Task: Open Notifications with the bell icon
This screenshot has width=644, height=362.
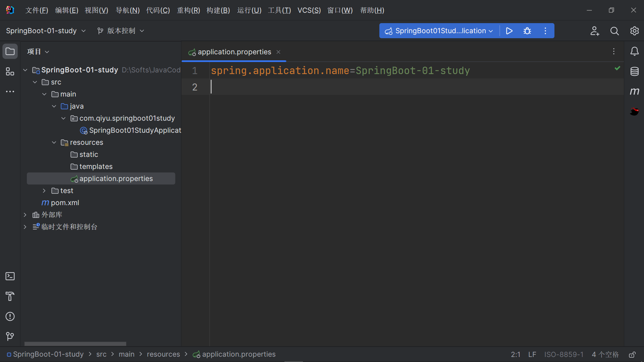Action: pos(635,51)
